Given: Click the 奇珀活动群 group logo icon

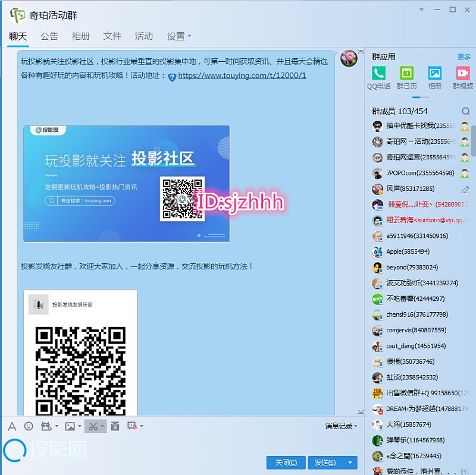Looking at the screenshot, I should click(17, 15).
